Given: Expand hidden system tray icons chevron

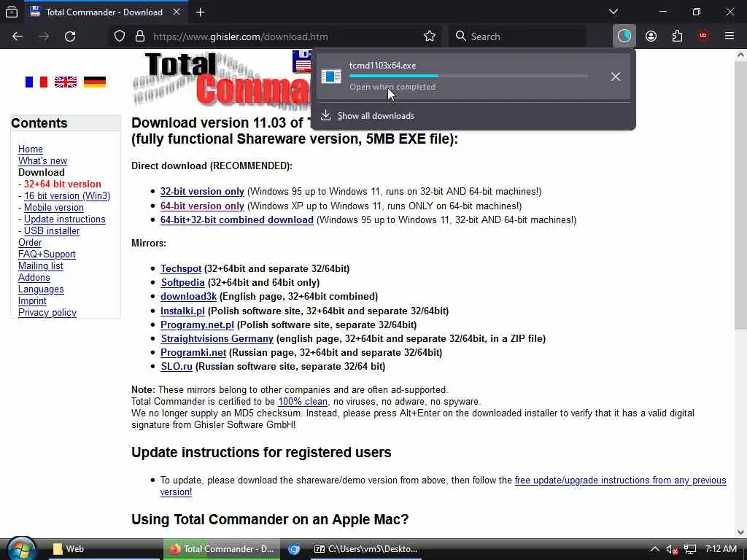Looking at the screenshot, I should pyautogui.click(x=655, y=549).
